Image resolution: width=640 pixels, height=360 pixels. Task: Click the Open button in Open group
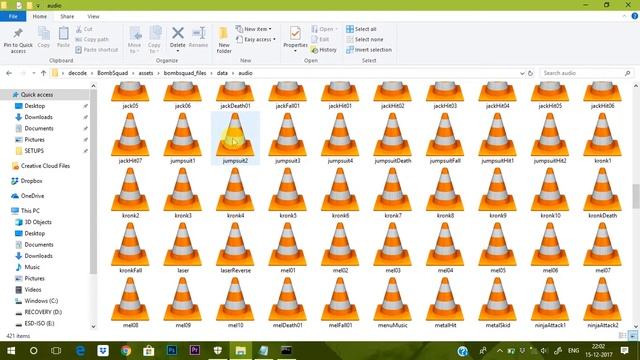point(324,29)
